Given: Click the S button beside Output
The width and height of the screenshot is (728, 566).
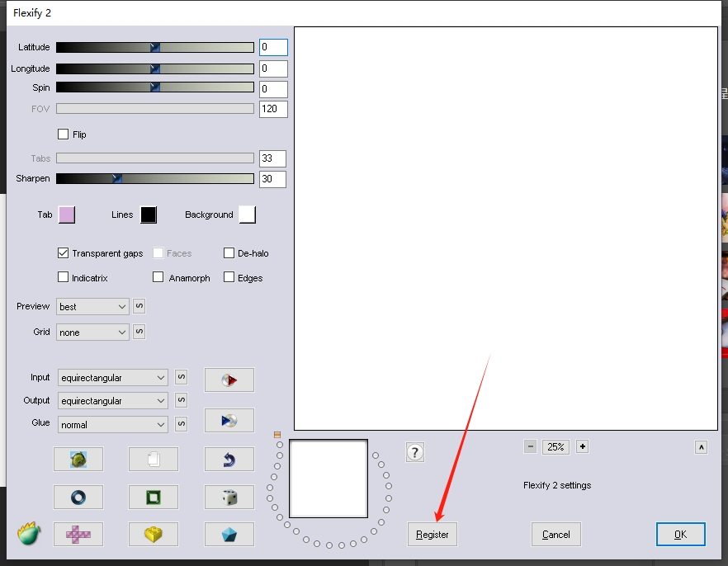Looking at the screenshot, I should click(181, 400).
